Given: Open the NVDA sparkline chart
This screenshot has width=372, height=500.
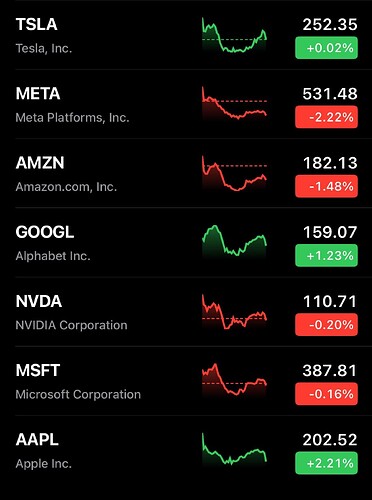Looking at the screenshot, I should coord(234,312).
